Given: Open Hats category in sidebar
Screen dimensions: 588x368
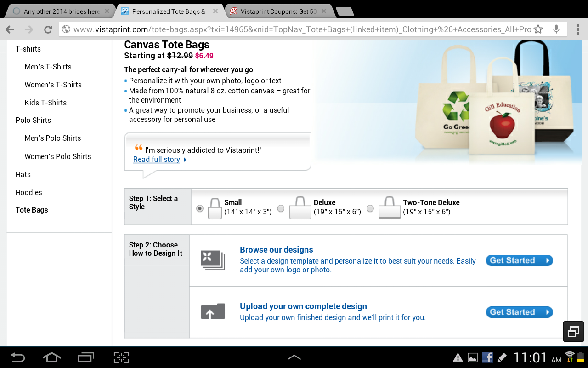Looking at the screenshot, I should tap(23, 174).
